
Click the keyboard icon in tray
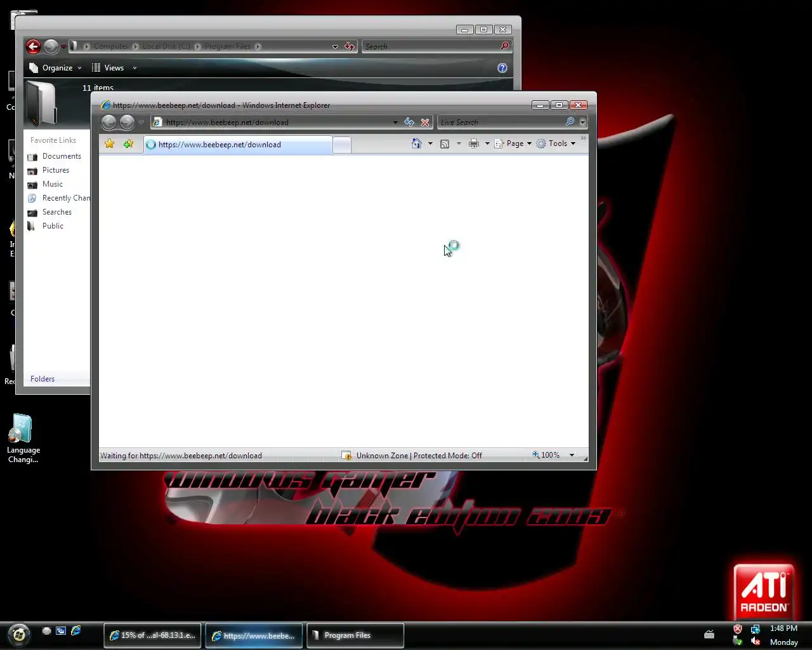[709, 634]
